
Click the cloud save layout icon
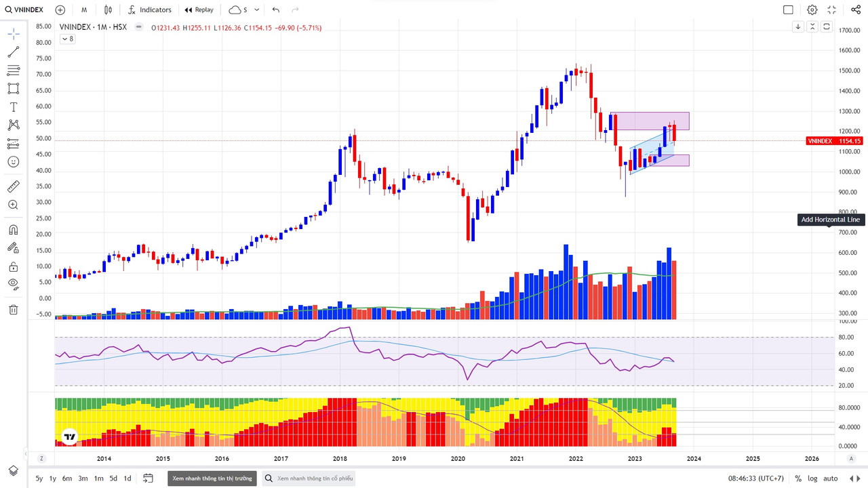[x=235, y=9]
